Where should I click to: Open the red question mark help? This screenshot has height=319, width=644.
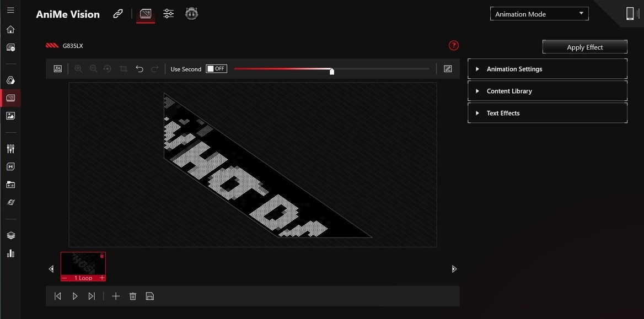pos(453,46)
